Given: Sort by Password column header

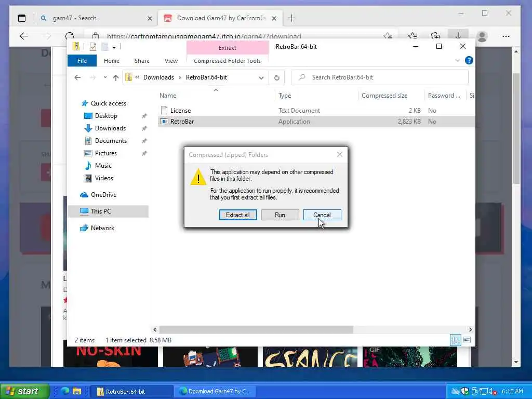Looking at the screenshot, I should [x=444, y=96].
